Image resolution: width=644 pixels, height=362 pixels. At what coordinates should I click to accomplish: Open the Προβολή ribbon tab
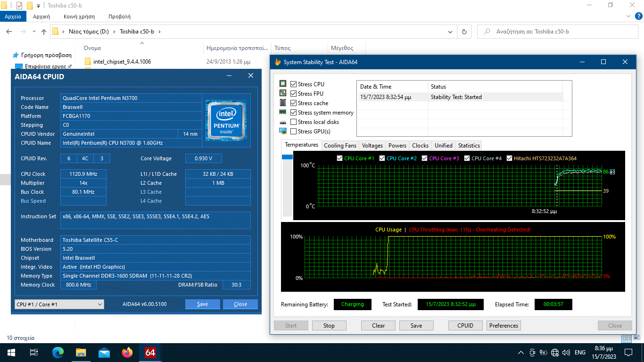[x=119, y=16]
